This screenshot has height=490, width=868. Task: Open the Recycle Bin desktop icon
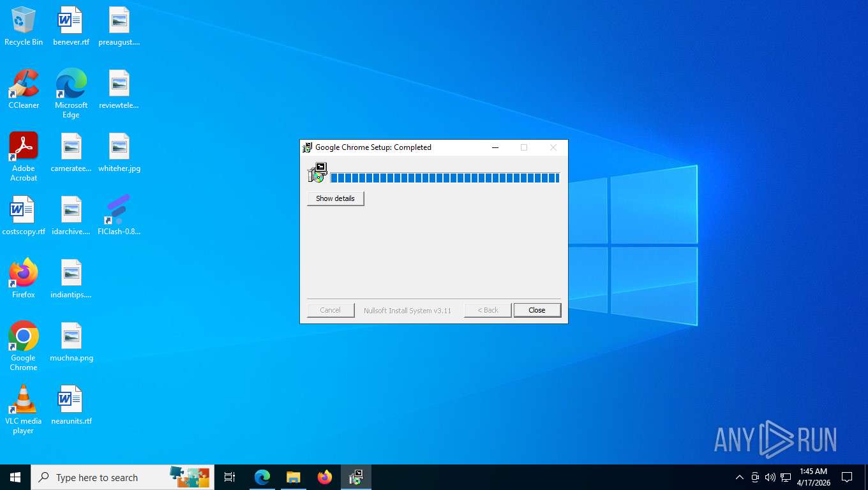(x=24, y=27)
